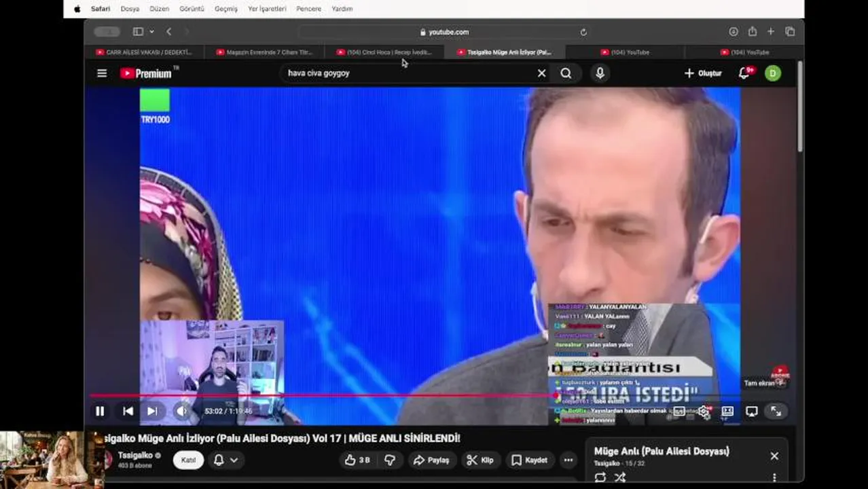Toggle playlist loop
The height and width of the screenshot is (489, 868).
(x=600, y=477)
